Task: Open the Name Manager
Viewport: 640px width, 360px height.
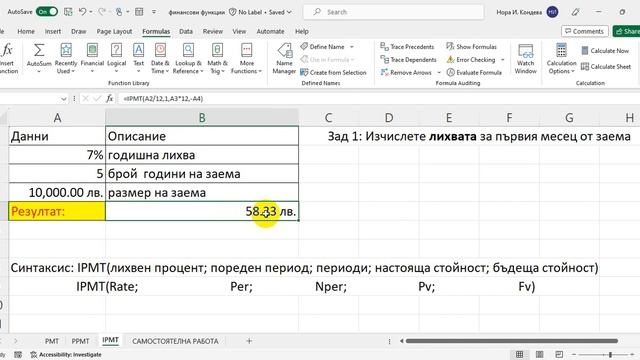Action: [x=284, y=59]
